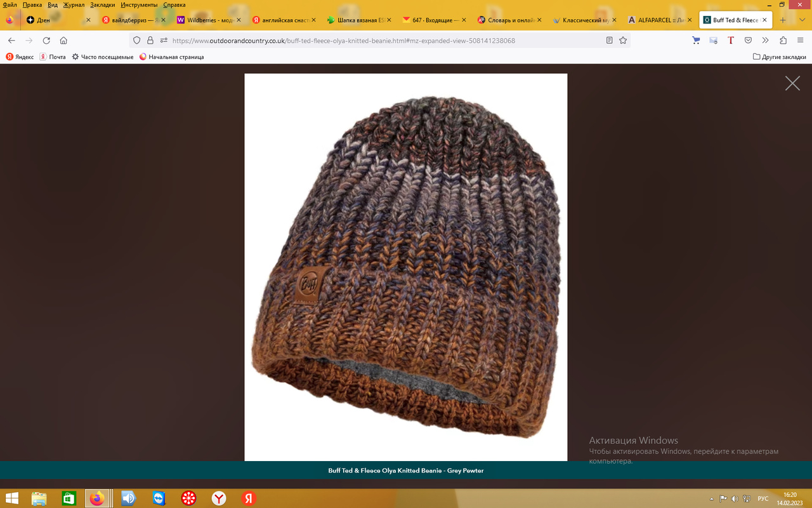812x508 pixels.
Task: Open the Начальная страница bookmark
Action: pos(171,57)
